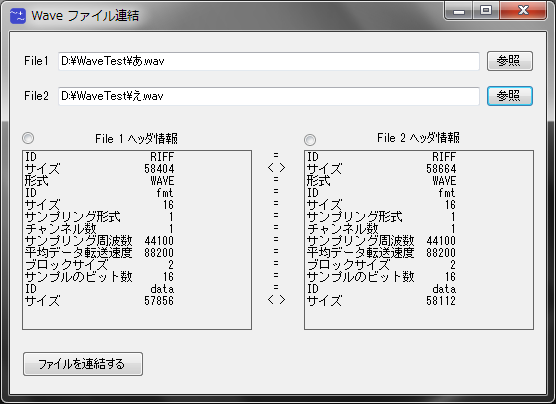The height and width of the screenshot is (404, 556).
Task: Minimize the Wave ファイル連結 window
Action: (x=458, y=11)
